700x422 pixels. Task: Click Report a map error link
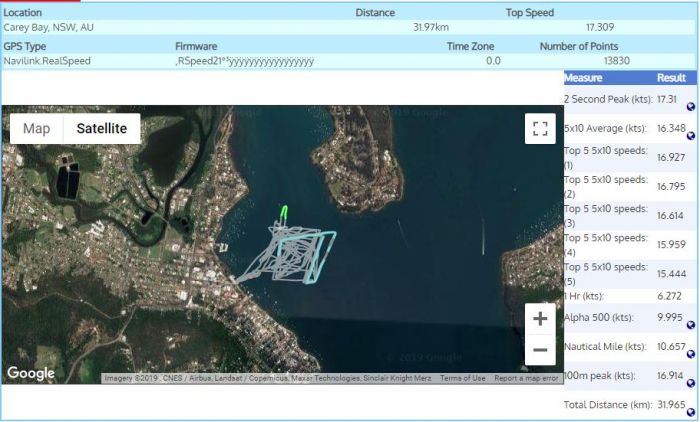click(x=526, y=378)
